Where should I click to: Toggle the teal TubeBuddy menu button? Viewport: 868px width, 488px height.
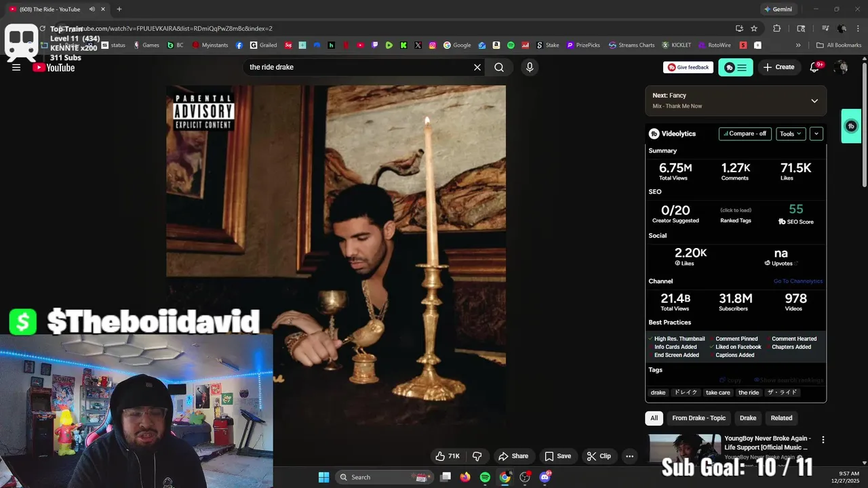(735, 67)
